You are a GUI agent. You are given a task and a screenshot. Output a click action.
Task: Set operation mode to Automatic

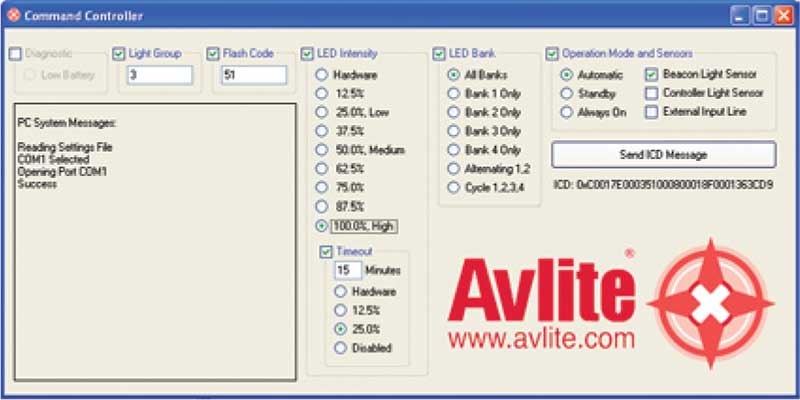(x=566, y=75)
